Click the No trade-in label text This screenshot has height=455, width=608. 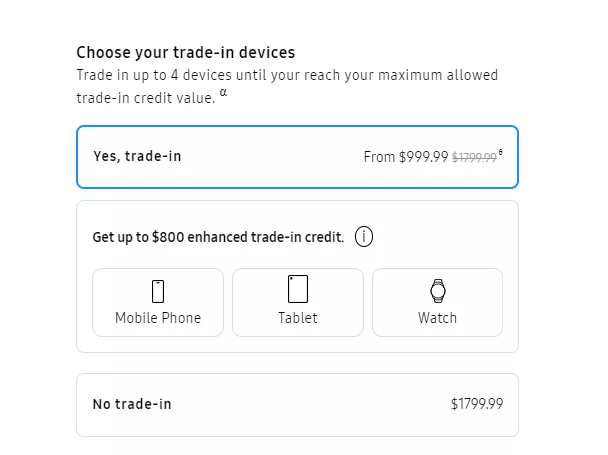[132, 404]
